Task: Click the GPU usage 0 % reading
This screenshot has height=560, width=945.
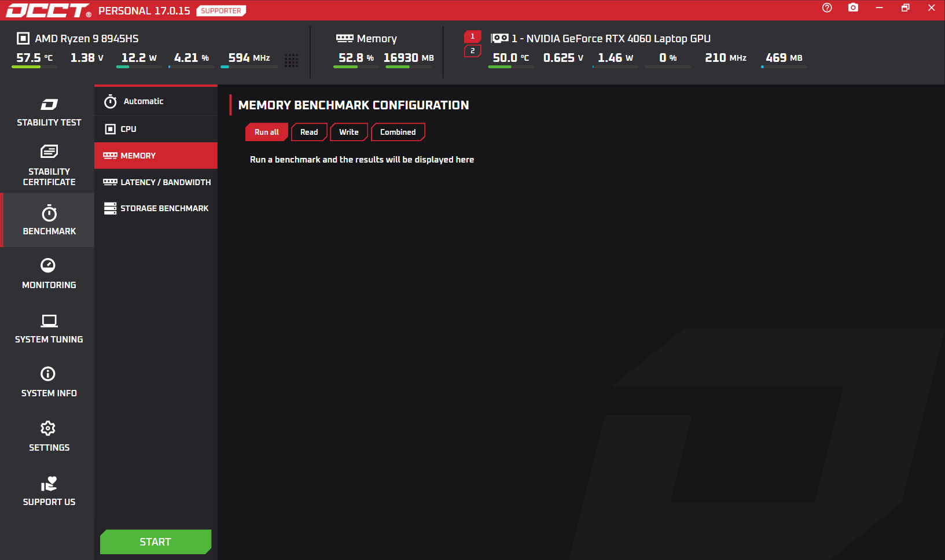Action: 668,58
